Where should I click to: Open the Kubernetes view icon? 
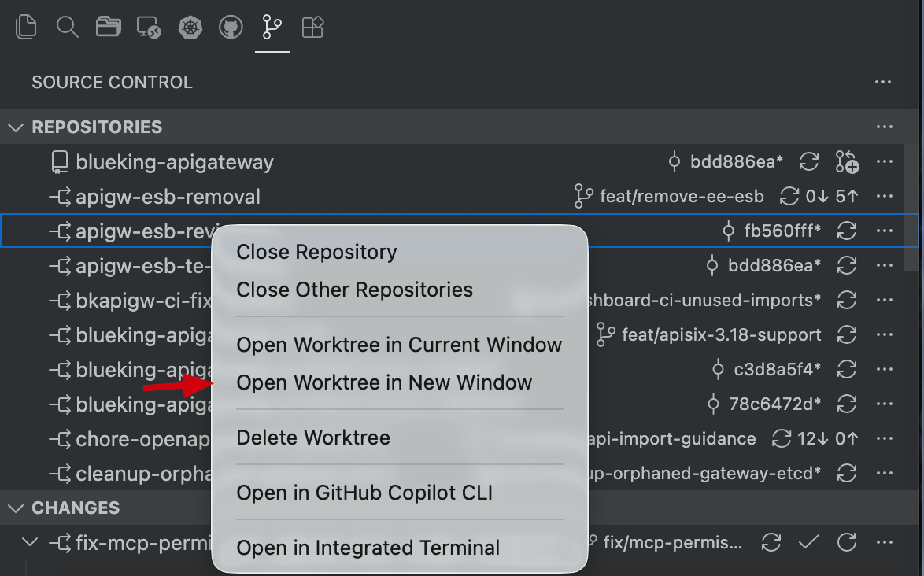[190, 27]
